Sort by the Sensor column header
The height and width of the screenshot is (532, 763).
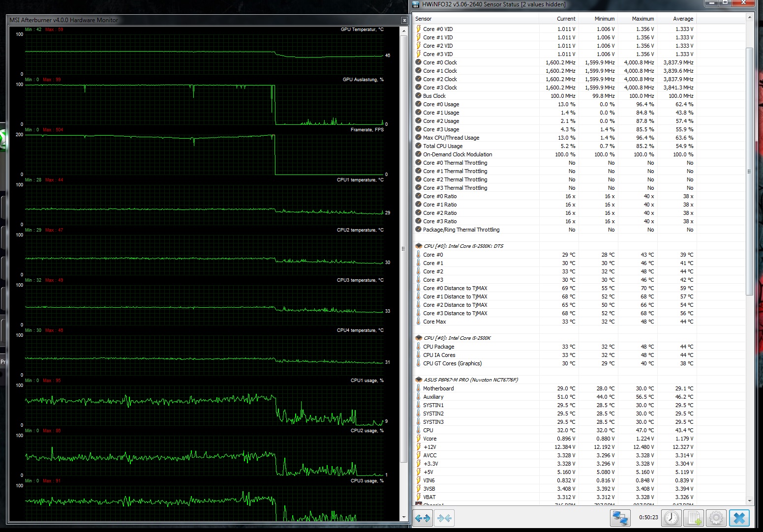476,19
